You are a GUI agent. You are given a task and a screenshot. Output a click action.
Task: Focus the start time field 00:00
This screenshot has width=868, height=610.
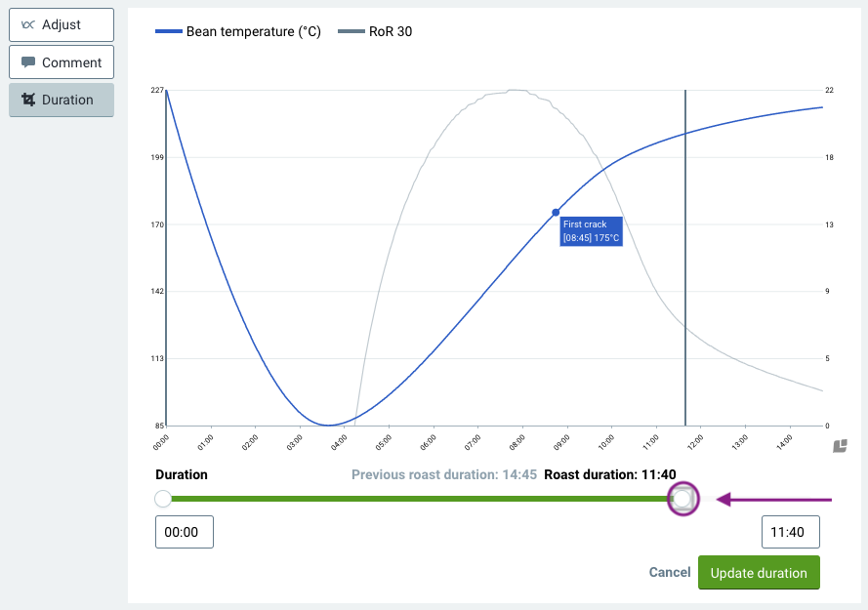(185, 532)
